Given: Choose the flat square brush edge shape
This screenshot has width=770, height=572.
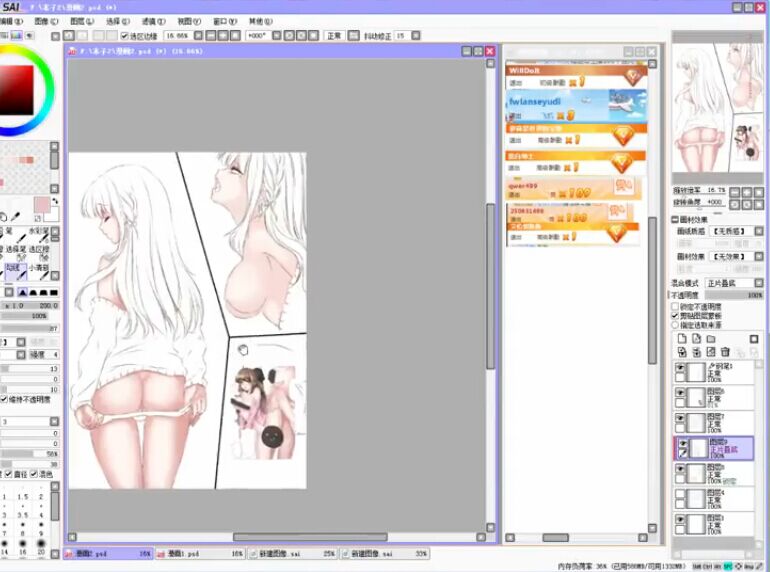Looking at the screenshot, I should (54, 293).
